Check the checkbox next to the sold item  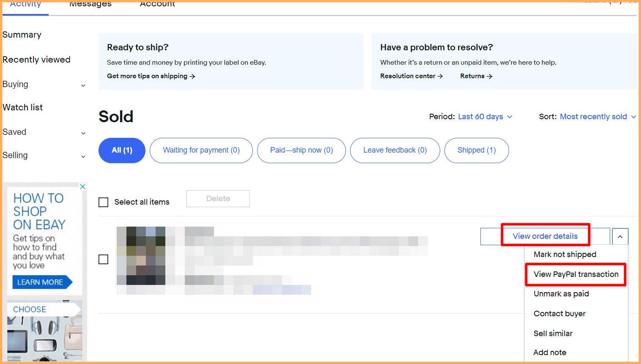[103, 259]
